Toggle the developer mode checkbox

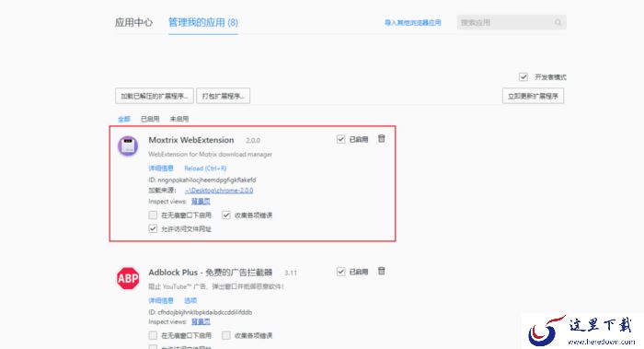[x=523, y=76]
